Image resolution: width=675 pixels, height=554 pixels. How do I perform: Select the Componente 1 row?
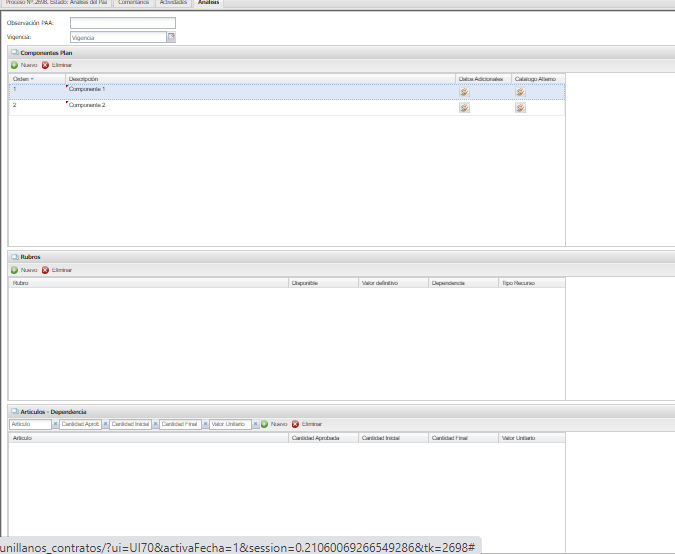(200, 91)
